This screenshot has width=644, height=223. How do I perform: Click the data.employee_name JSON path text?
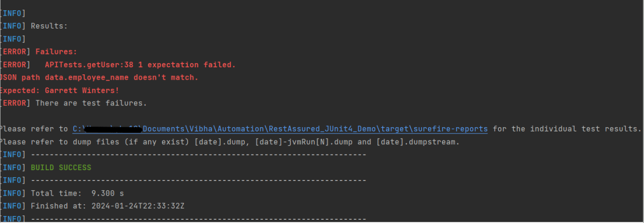92,78
